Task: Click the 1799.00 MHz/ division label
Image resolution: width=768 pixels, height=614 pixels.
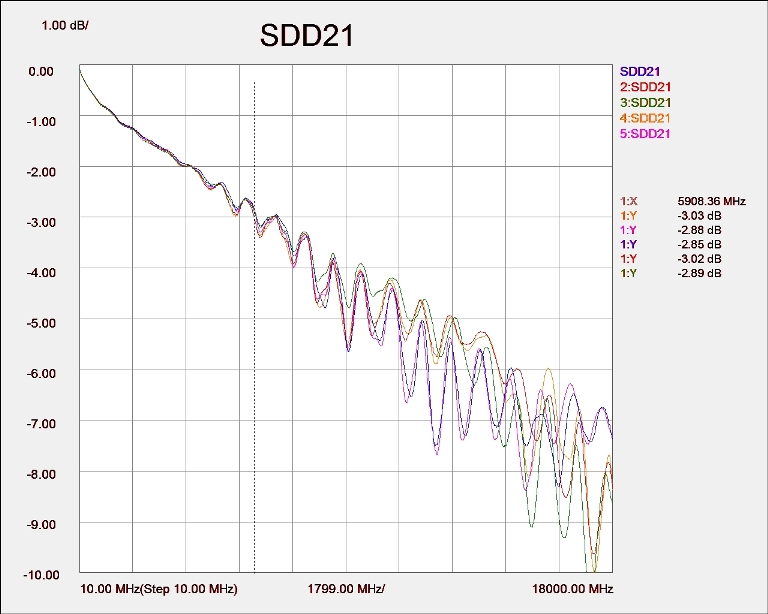Action: coord(346,589)
